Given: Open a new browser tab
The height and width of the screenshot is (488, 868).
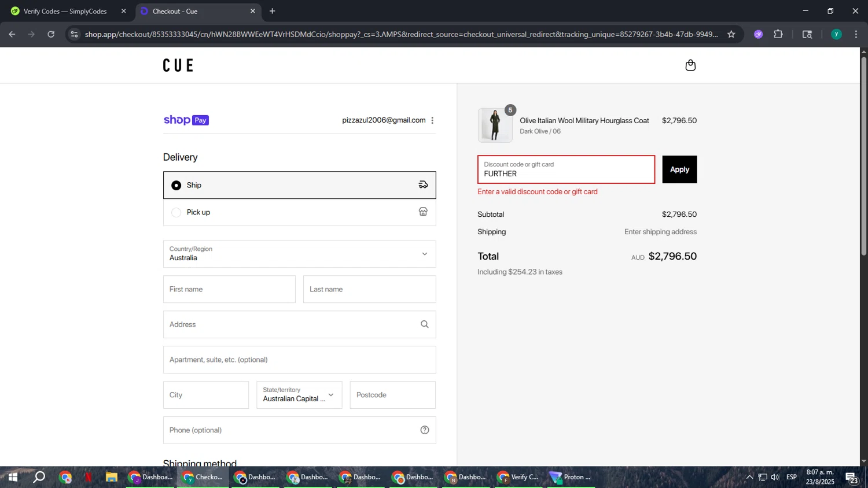Looking at the screenshot, I should pyautogui.click(x=272, y=11).
